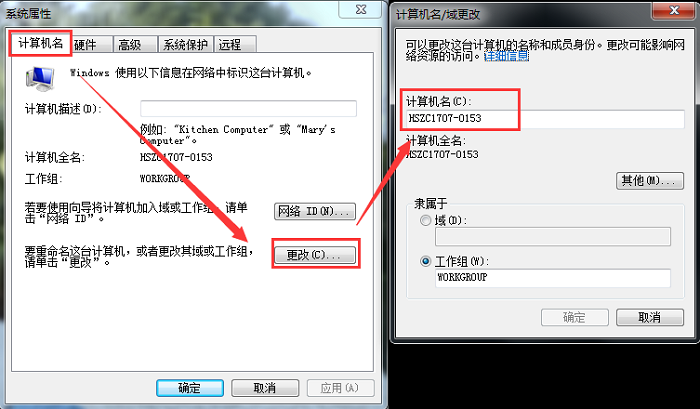This screenshot has height=409, width=700.
Task: Click 取消 in the 计算机名/域更改 dialog
Action: pyautogui.click(x=650, y=317)
